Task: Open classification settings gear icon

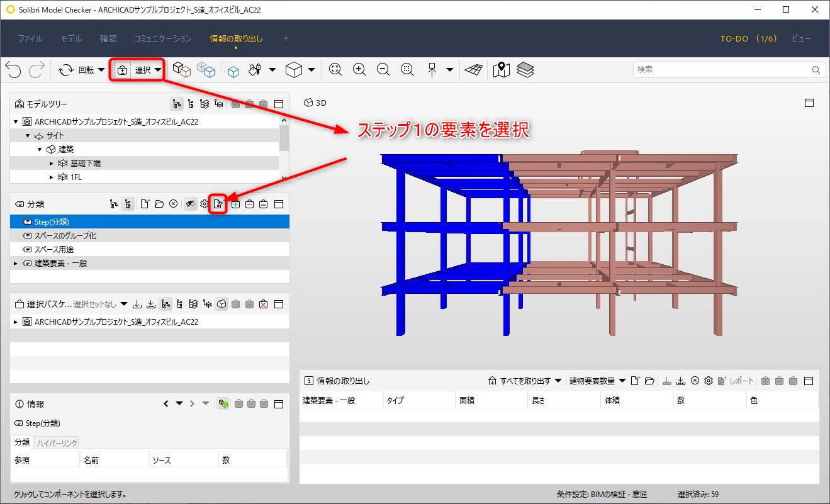Action: tap(204, 204)
